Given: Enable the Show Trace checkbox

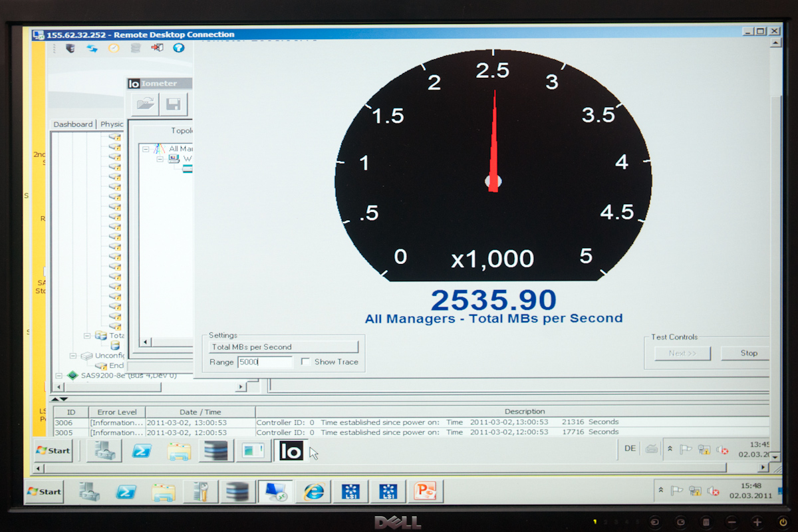Looking at the screenshot, I should tap(306, 362).
